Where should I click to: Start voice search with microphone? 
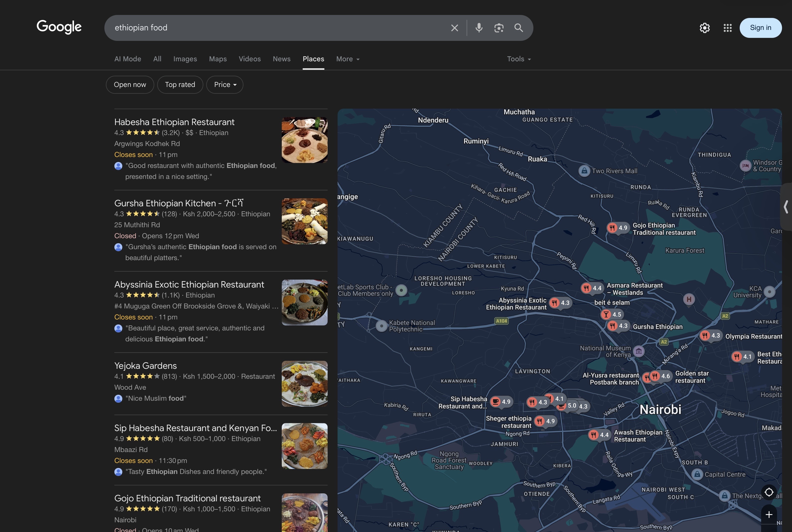click(x=479, y=28)
